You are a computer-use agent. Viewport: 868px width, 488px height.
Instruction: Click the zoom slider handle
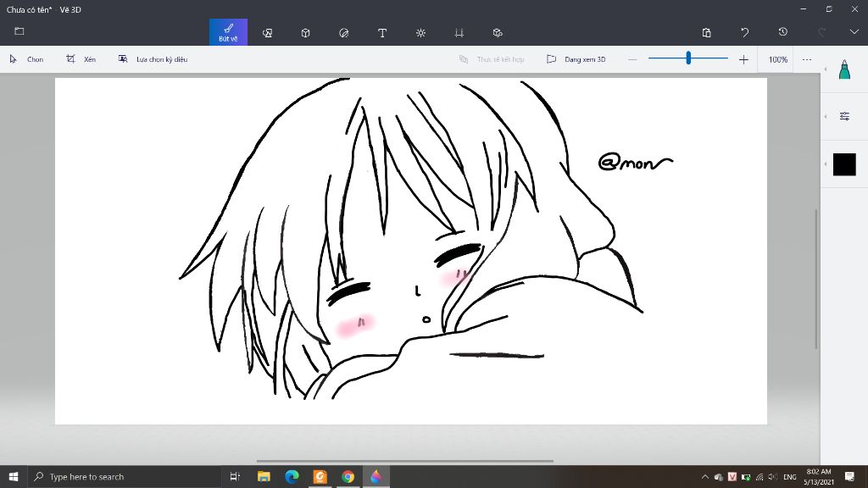click(688, 58)
